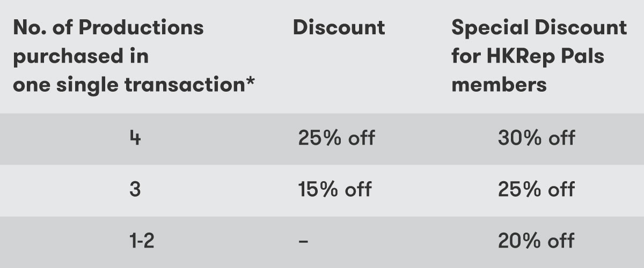644x268 pixels.
Task: Click "25% off" in the Discount column
Action: [336, 138]
